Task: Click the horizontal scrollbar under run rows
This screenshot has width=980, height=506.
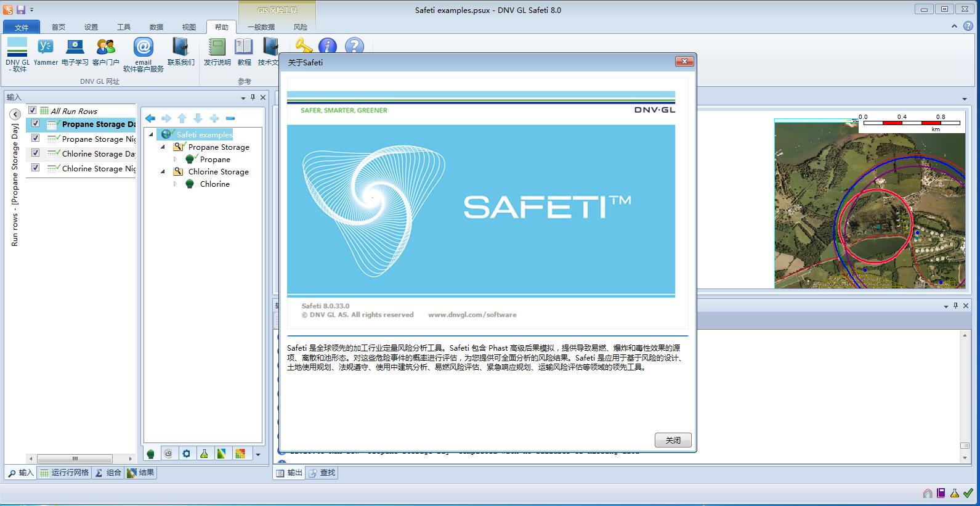Action: [x=75, y=459]
